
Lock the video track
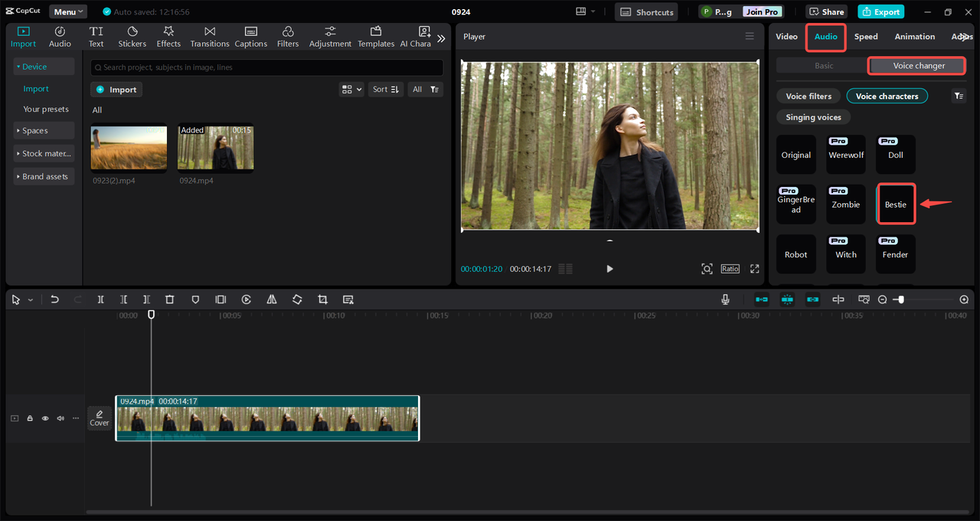[30, 418]
